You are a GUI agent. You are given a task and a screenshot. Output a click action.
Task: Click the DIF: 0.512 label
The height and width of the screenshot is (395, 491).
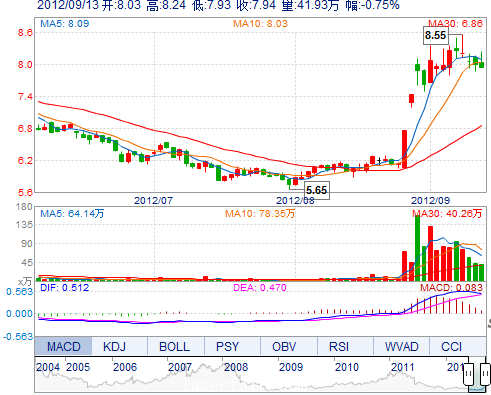point(65,288)
